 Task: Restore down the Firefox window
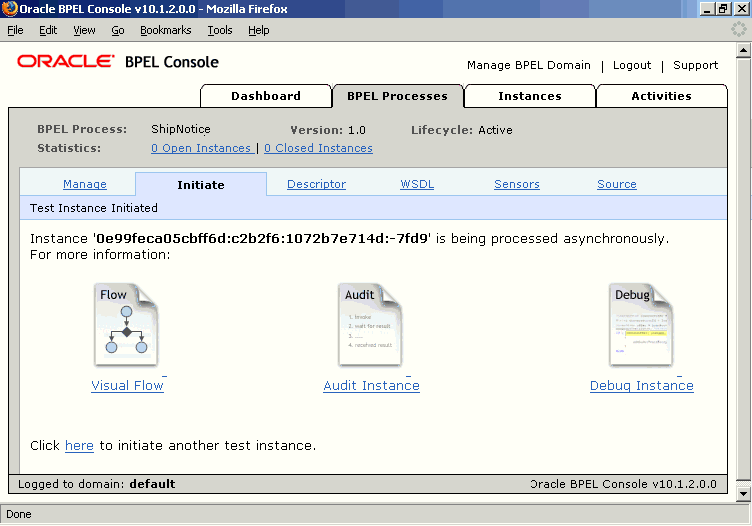(723, 9)
